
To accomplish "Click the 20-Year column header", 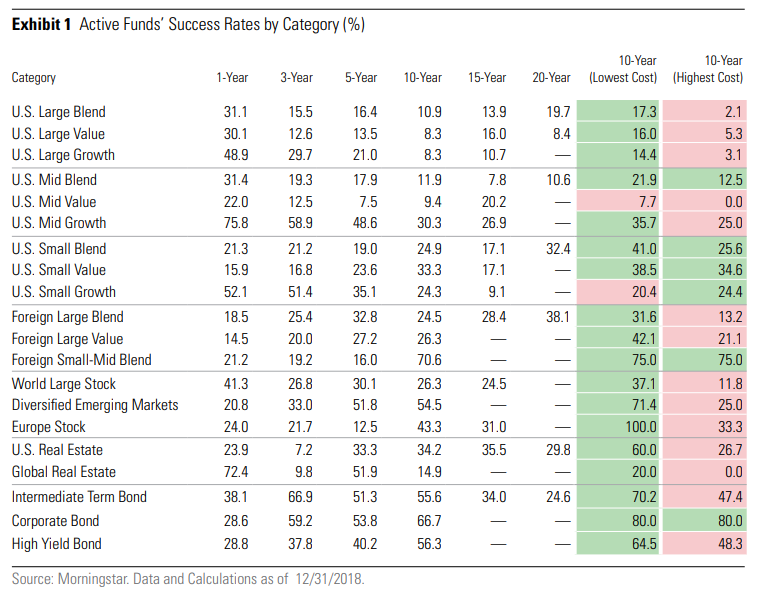I will pyautogui.click(x=551, y=78).
